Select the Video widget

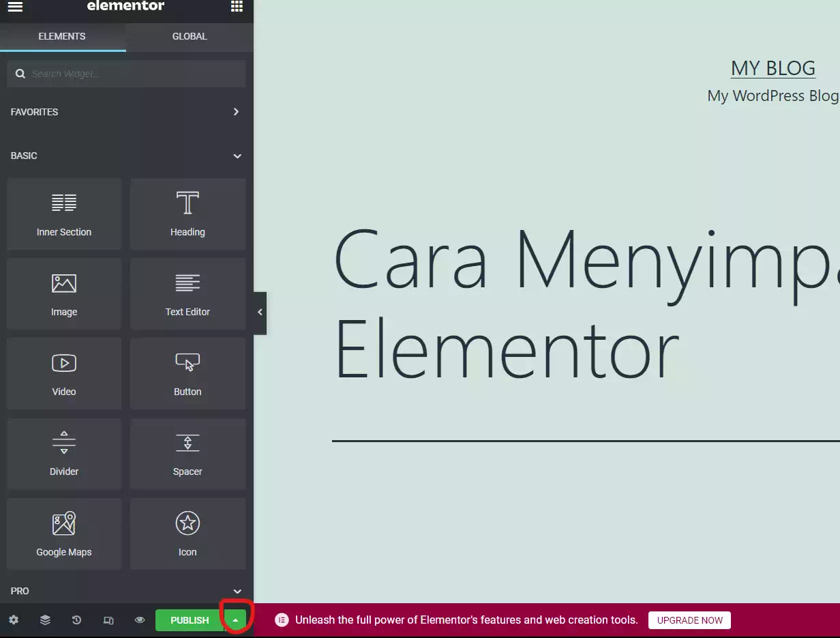coord(64,374)
